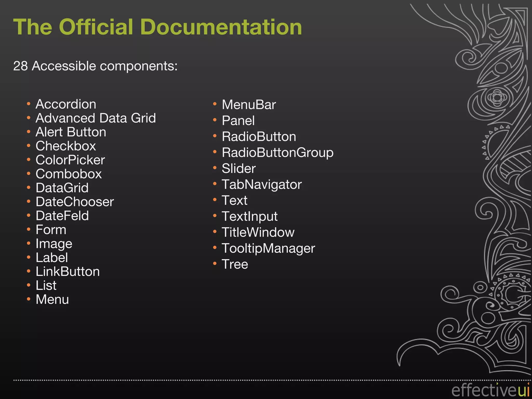
Task: Select the 'TextInput' bullet text
Action: (x=249, y=217)
